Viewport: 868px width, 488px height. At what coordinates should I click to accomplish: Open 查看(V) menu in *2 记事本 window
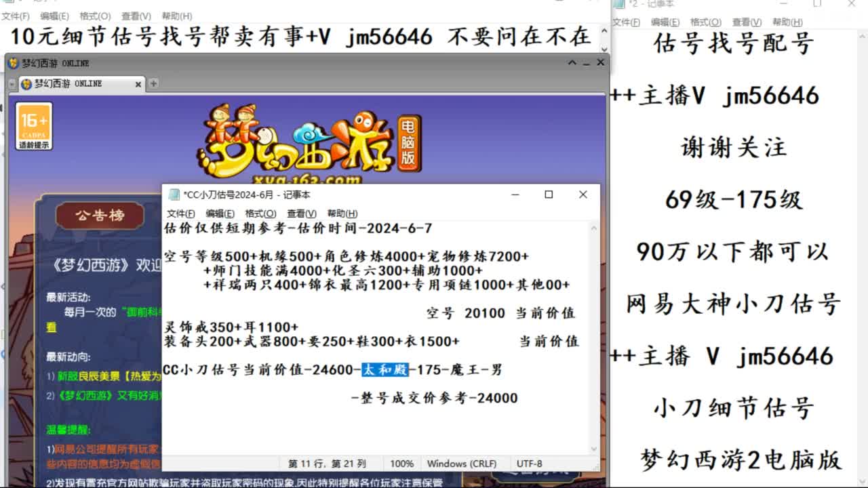(x=747, y=22)
